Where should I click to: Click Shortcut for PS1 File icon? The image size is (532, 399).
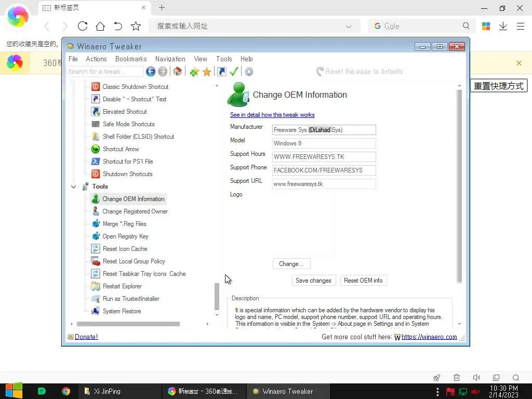tap(96, 162)
